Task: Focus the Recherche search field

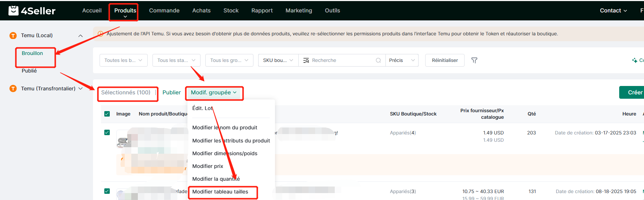Action: tap(342, 60)
